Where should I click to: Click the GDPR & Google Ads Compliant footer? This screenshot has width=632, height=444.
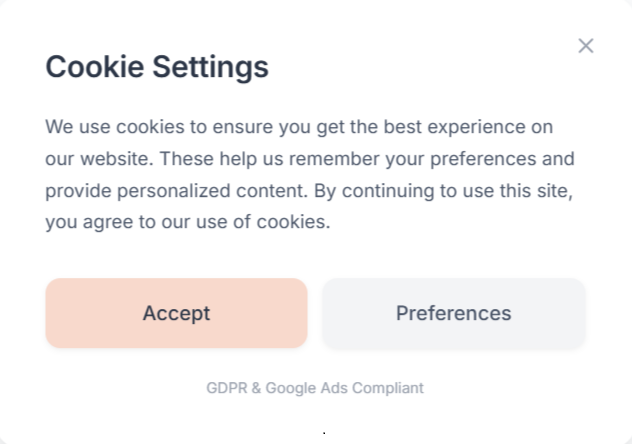(315, 387)
